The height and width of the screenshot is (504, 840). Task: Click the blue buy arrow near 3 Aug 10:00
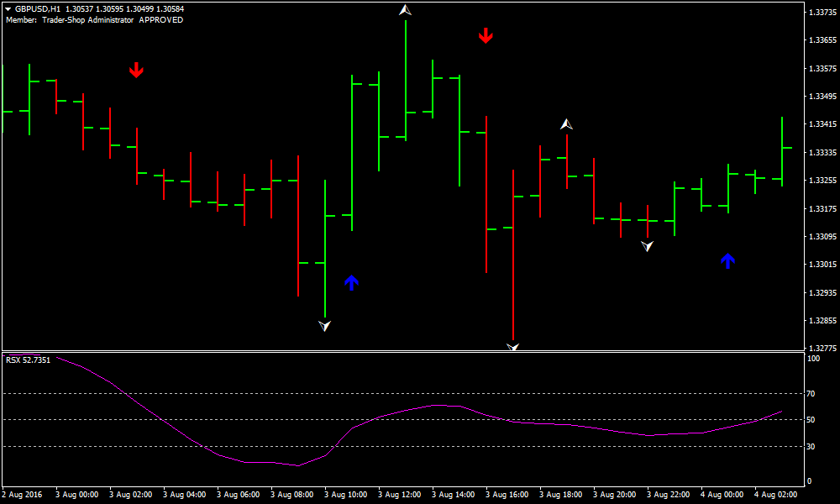point(351,282)
